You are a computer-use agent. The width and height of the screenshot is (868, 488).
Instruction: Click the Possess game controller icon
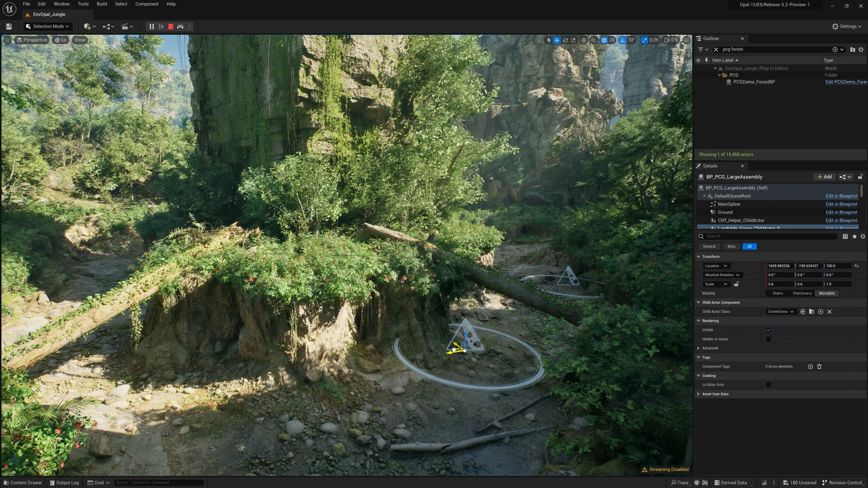click(180, 26)
